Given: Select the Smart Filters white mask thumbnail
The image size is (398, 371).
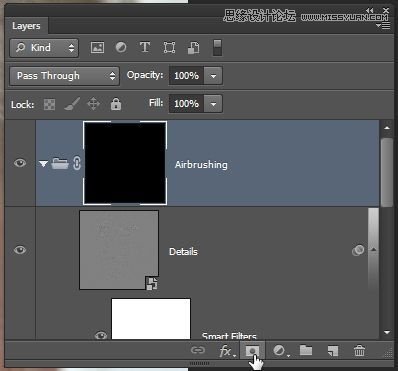Looking at the screenshot, I should (151, 319).
